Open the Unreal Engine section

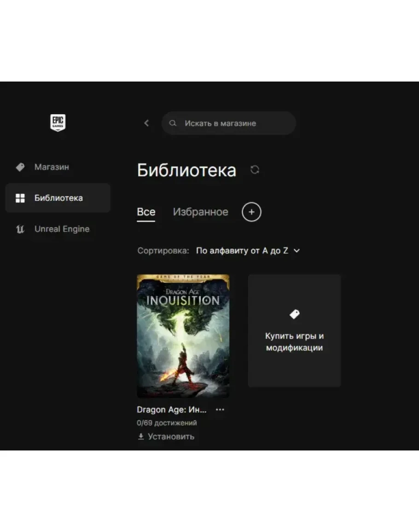point(62,229)
